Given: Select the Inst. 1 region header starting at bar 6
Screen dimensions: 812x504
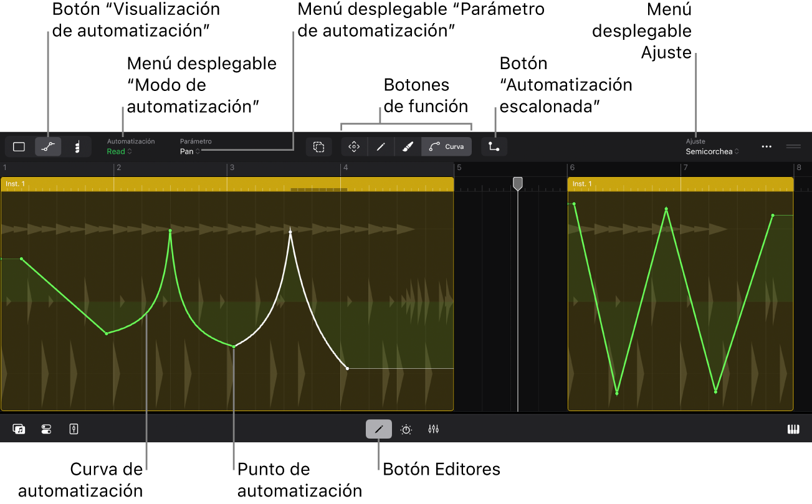Looking at the screenshot, I should [680, 184].
